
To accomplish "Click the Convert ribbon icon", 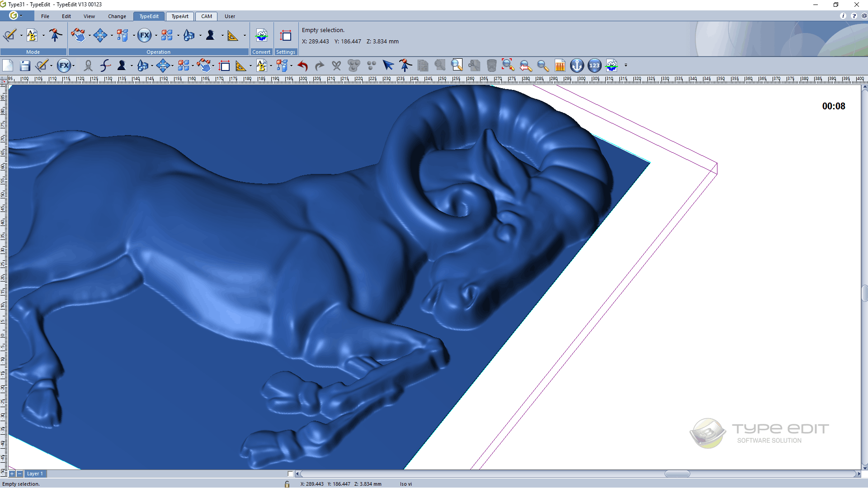I will 261,36.
